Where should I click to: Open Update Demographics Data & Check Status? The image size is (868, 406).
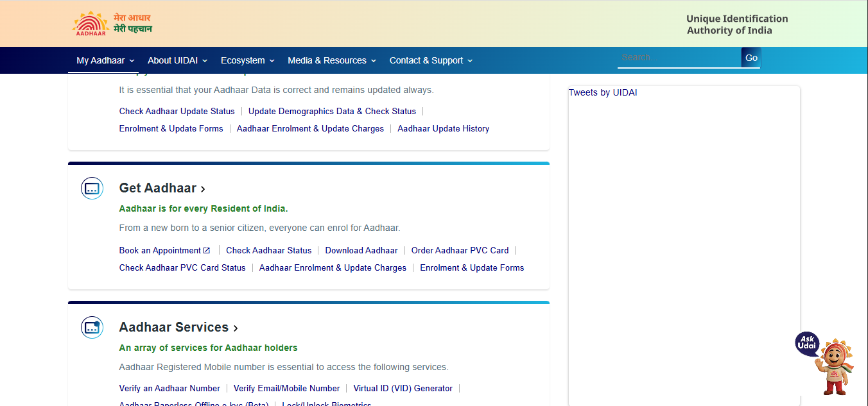[x=332, y=111]
